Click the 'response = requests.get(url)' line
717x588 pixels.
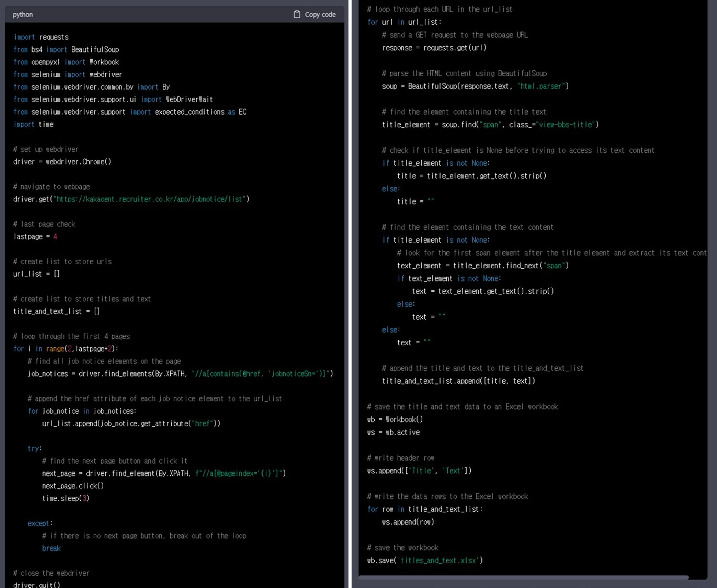[x=434, y=48]
